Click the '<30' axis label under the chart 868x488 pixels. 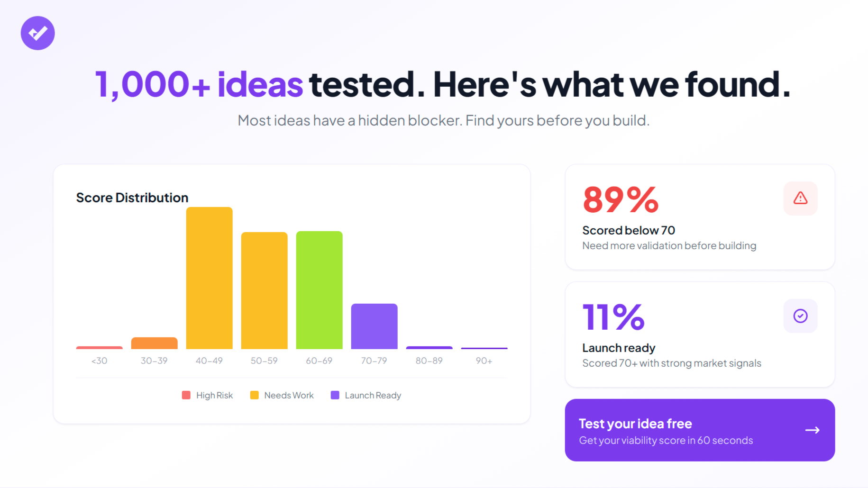pyautogui.click(x=99, y=361)
